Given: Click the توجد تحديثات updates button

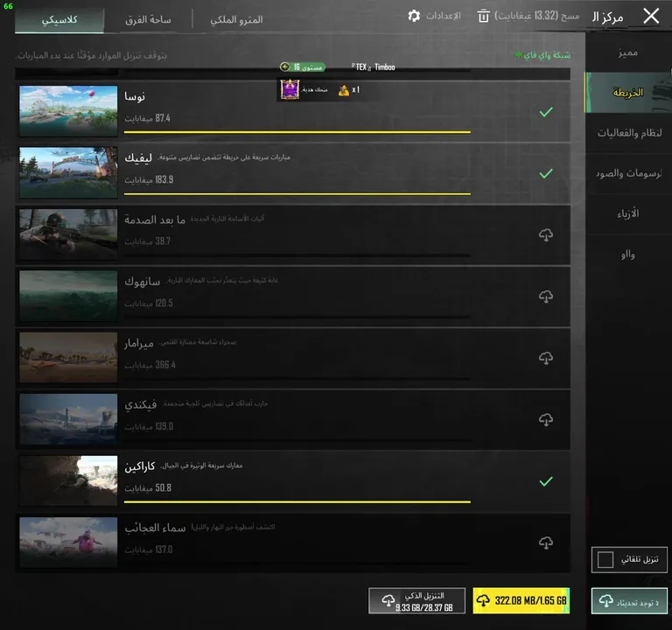Looking at the screenshot, I should click(x=629, y=601).
